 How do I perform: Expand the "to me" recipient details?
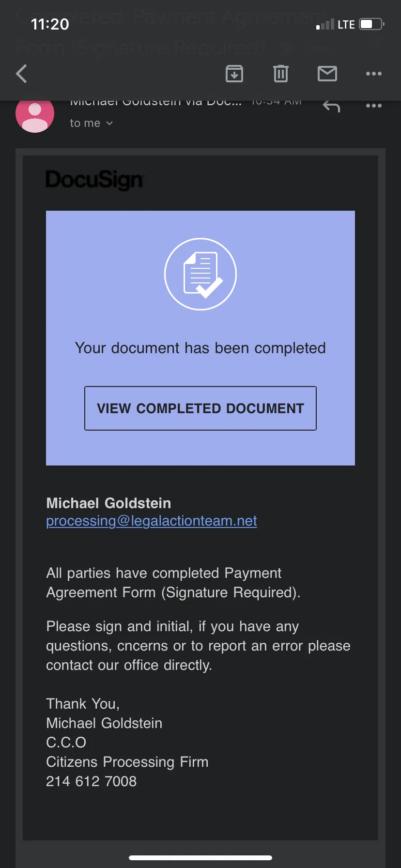91,123
